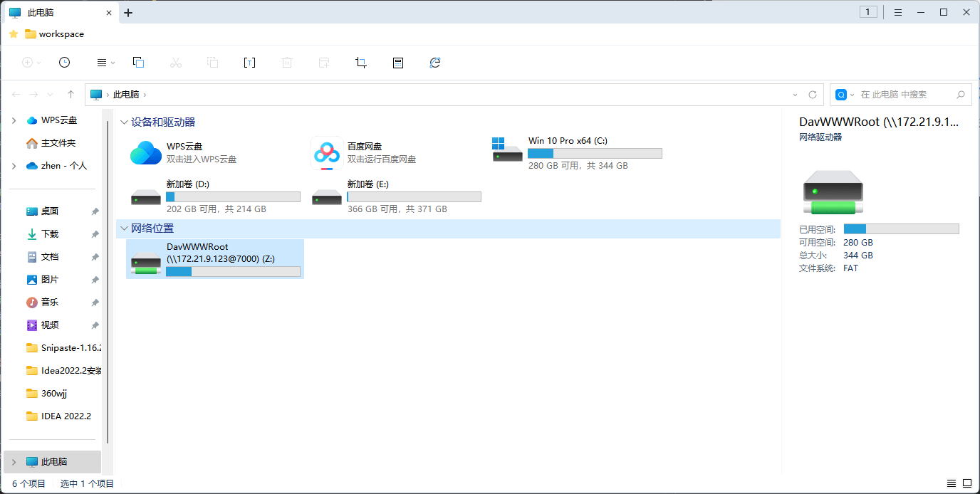980x494 pixels.
Task: Unpin 桌面 from quick access
Action: point(95,211)
